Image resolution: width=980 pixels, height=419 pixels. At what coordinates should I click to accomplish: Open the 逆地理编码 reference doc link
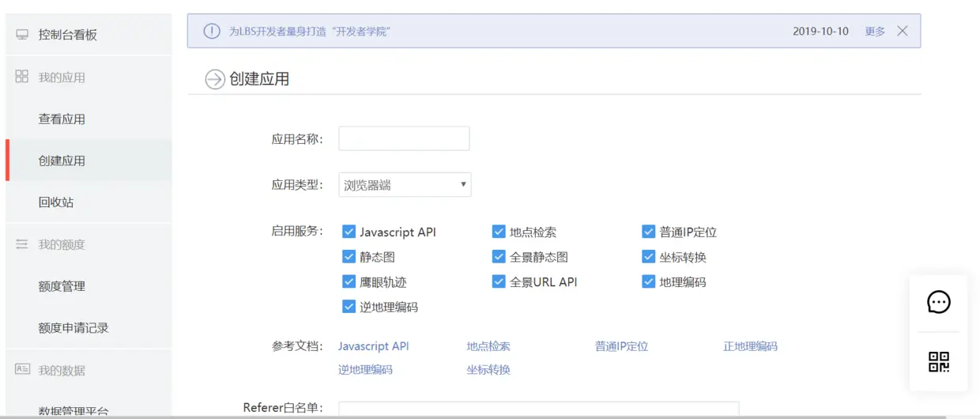(365, 369)
